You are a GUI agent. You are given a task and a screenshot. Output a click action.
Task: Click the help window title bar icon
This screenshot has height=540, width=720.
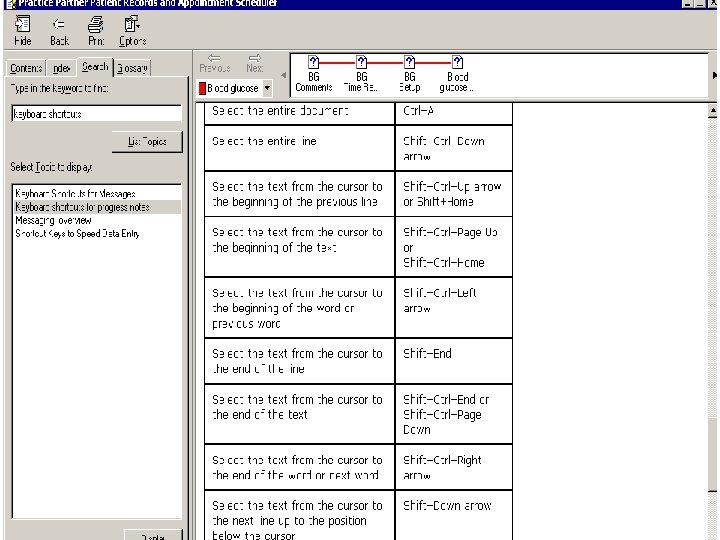11,4
